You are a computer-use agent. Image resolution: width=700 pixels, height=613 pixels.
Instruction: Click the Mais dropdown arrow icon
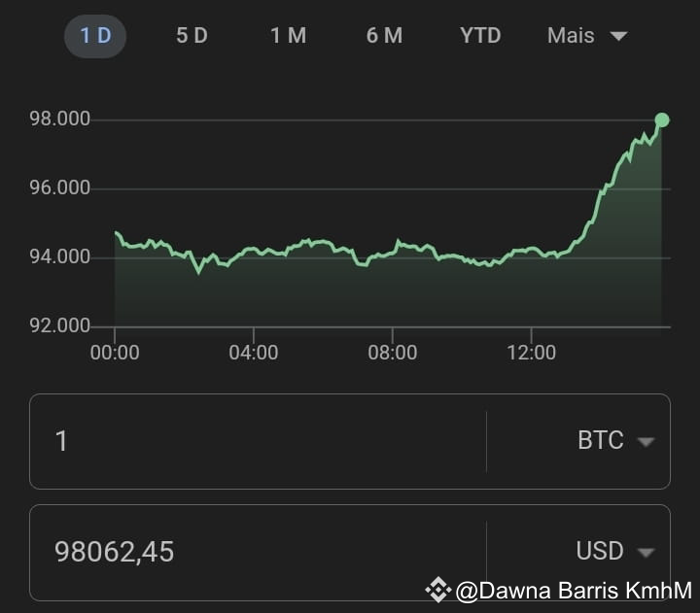[618, 36]
